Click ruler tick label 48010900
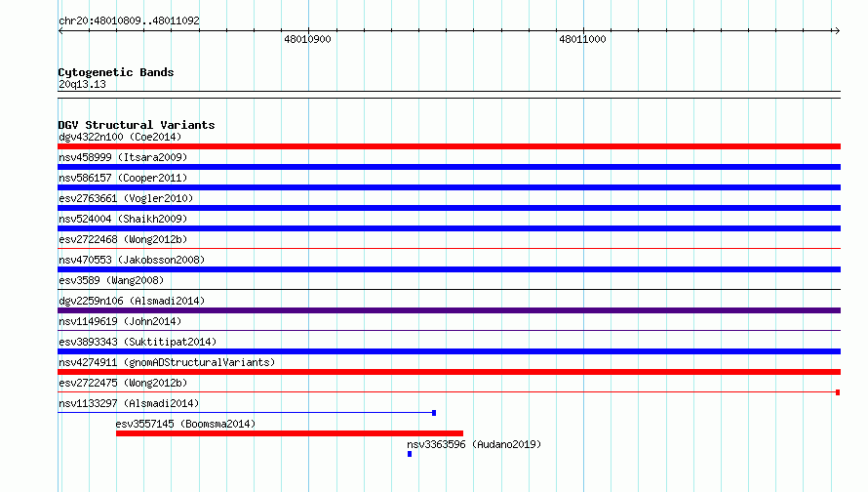Screen dimensions: 868x492 tap(307, 39)
